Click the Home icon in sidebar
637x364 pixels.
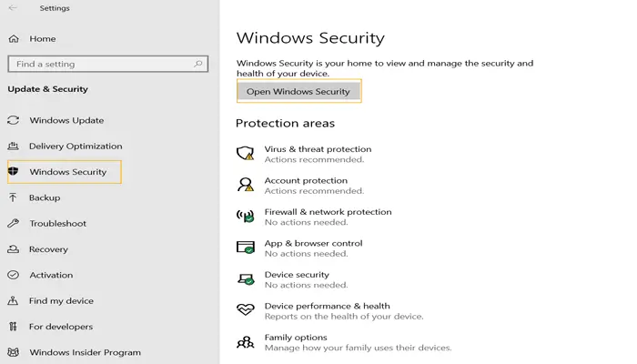[x=14, y=39]
